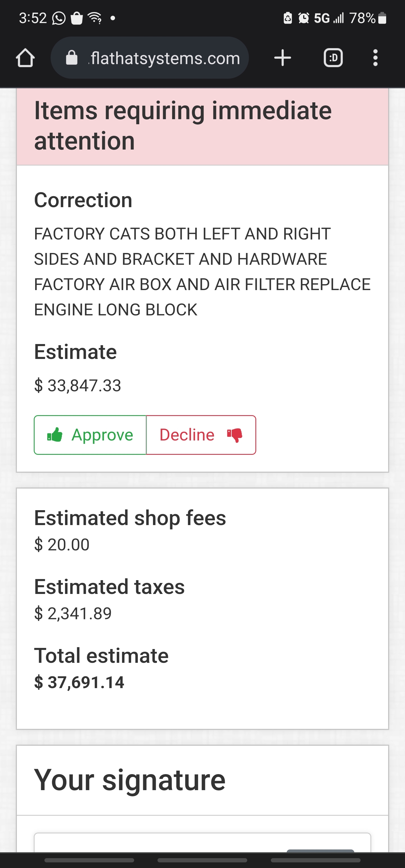The width and height of the screenshot is (405, 868).
Task: Open a new tab with the plus icon
Action: click(x=283, y=57)
